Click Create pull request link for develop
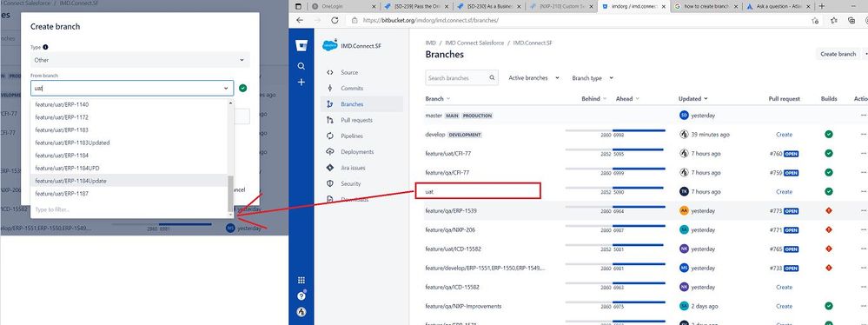 coord(784,135)
